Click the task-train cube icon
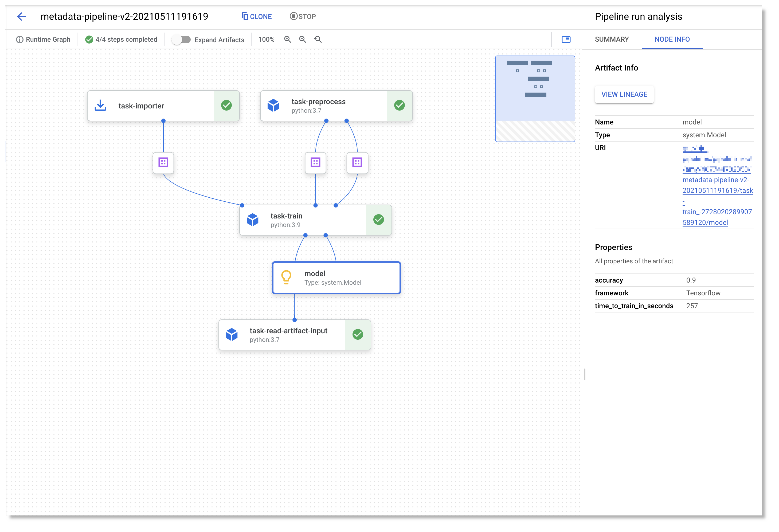Image resolution: width=779 pixels, height=532 pixels. (252, 220)
